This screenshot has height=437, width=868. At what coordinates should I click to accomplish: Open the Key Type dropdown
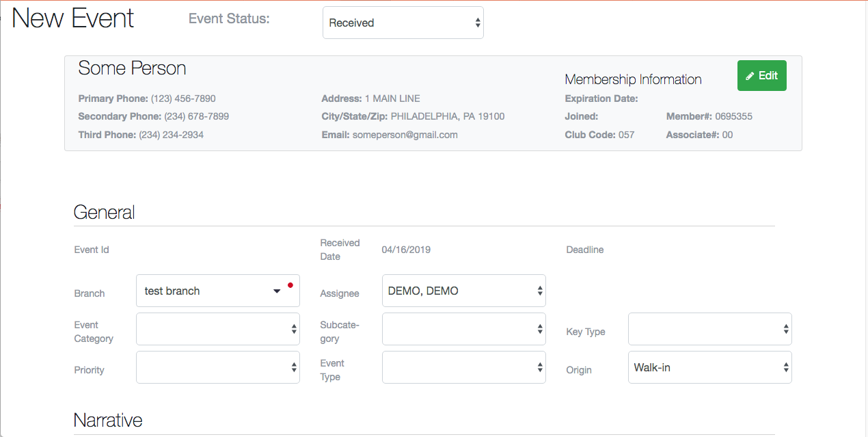[x=709, y=329]
